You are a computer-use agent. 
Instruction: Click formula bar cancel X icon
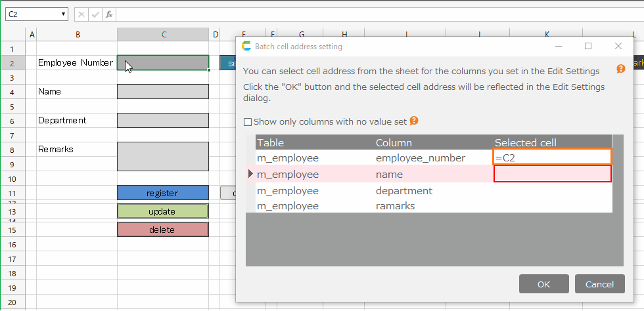pyautogui.click(x=81, y=14)
